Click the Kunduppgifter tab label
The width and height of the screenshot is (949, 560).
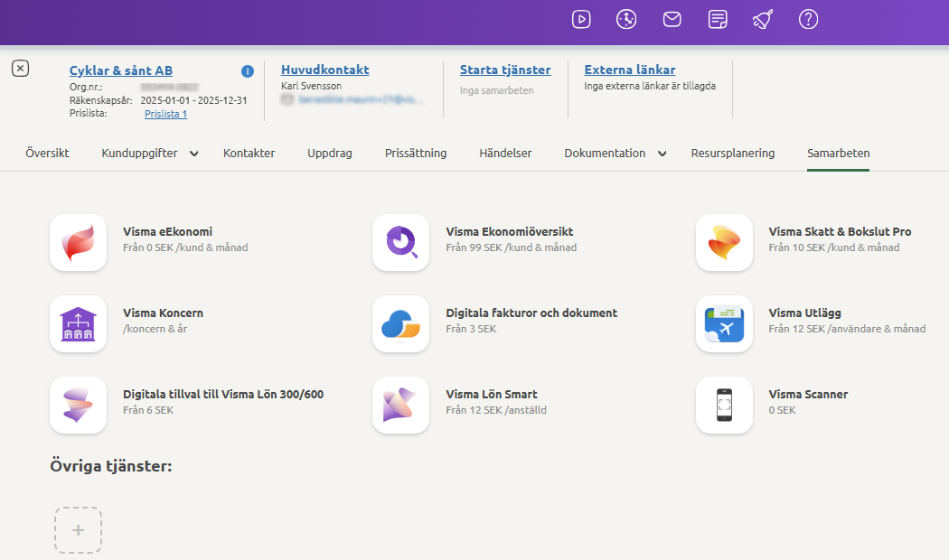(x=140, y=154)
